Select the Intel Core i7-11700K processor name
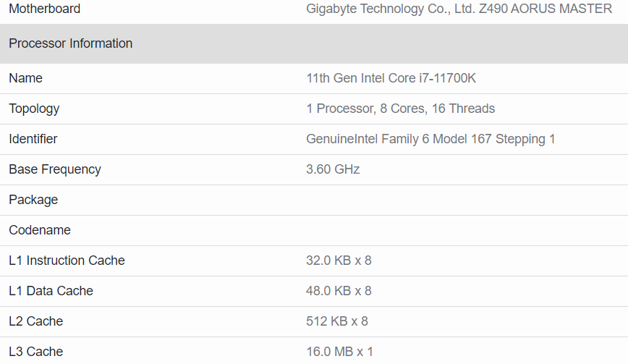This screenshot has width=628, height=364. tap(391, 78)
